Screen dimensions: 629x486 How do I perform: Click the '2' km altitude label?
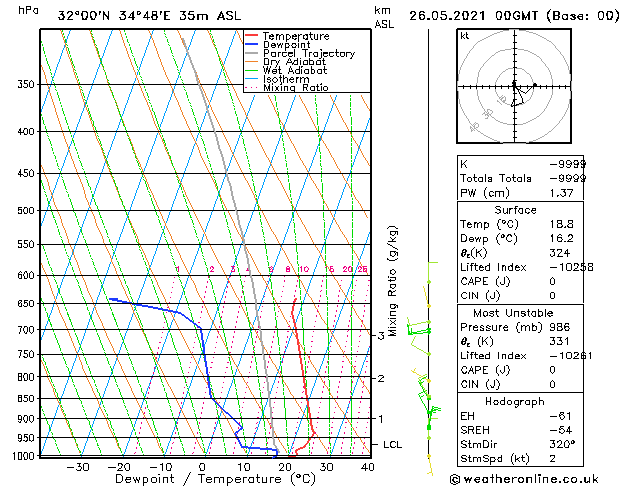pos(381,378)
